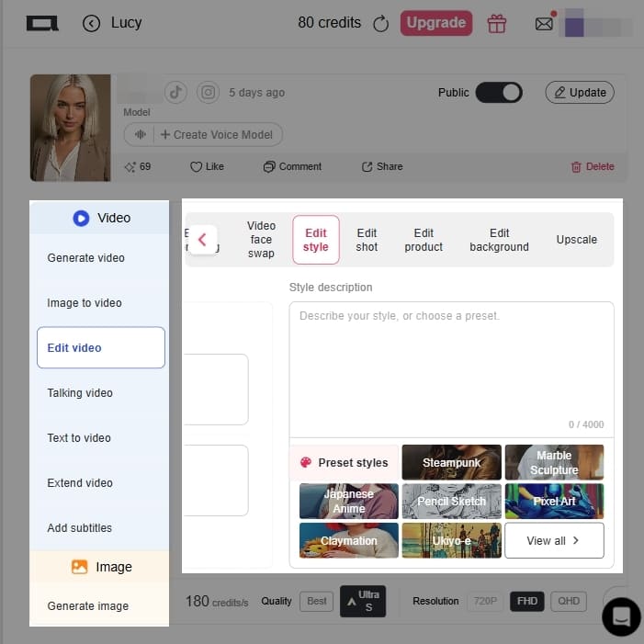Select Best quality option

point(316,602)
